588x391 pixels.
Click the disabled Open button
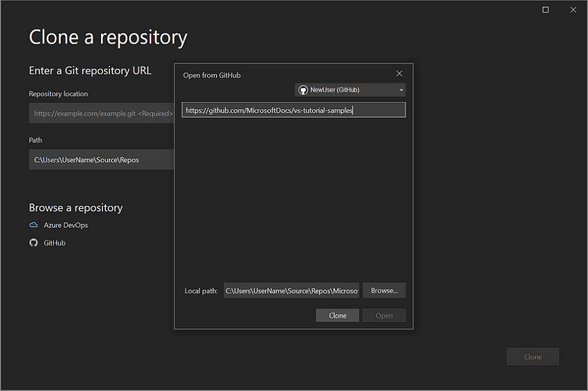(384, 315)
